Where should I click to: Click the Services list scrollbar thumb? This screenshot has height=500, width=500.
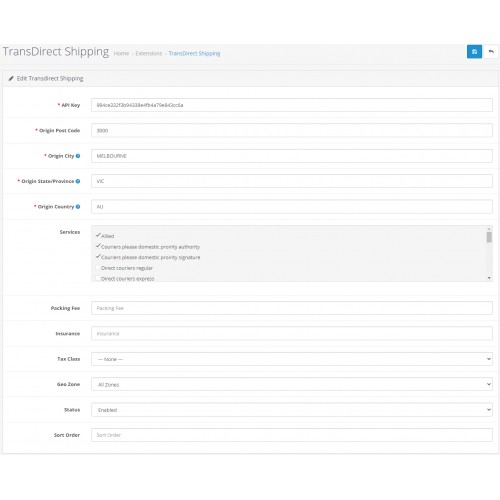point(489,237)
